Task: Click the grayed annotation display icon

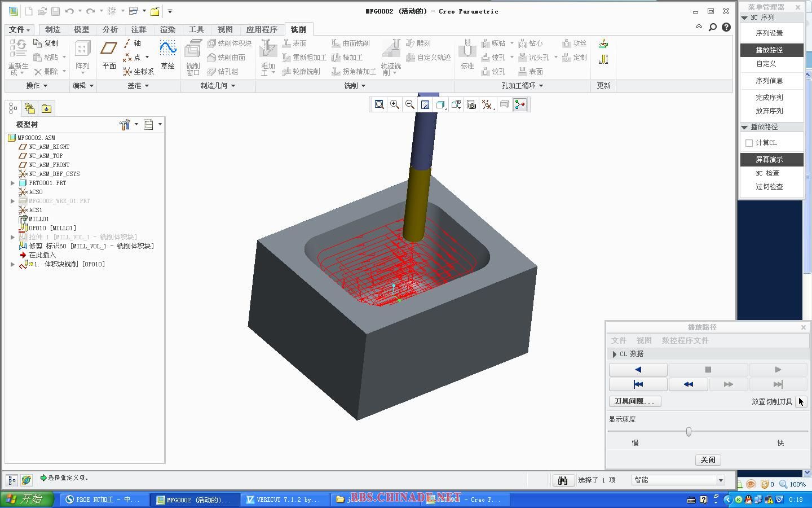Action: pos(505,104)
